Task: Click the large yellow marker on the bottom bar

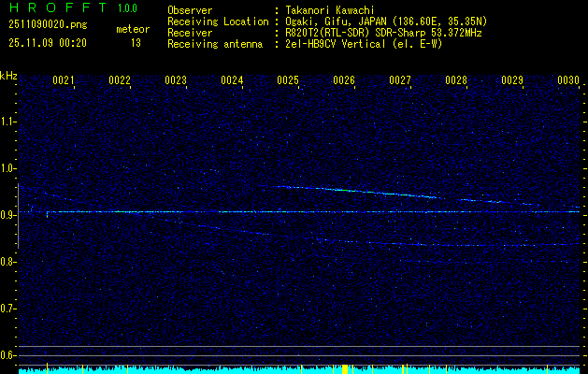Action: click(344, 369)
